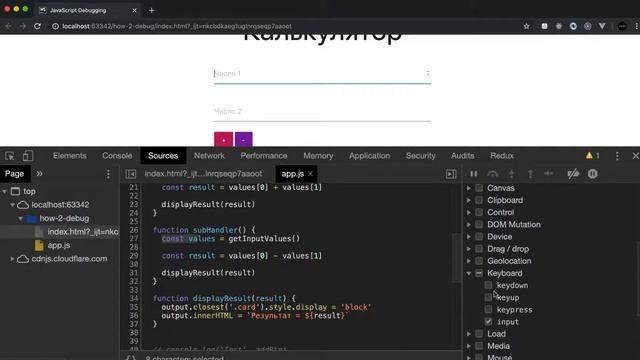Click the Число 1 number stepper arrows
This screenshot has height=360, width=640.
[427, 73]
